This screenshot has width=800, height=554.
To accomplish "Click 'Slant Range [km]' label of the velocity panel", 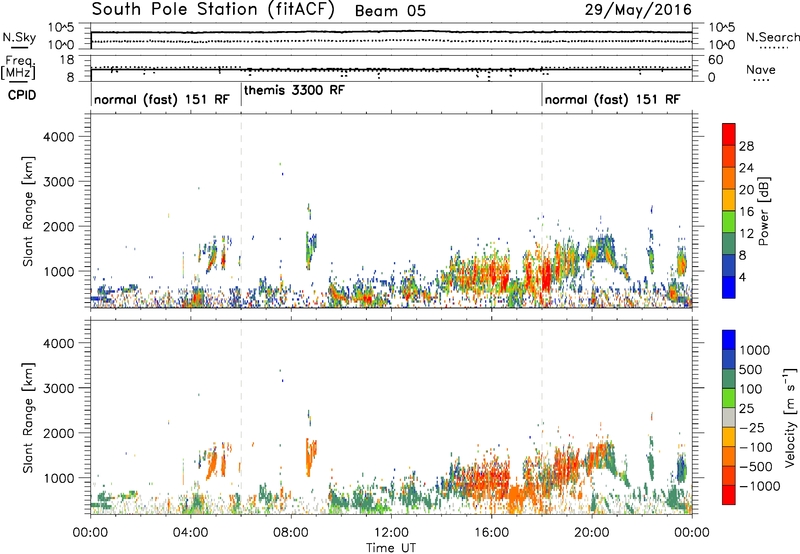I will [28, 418].
